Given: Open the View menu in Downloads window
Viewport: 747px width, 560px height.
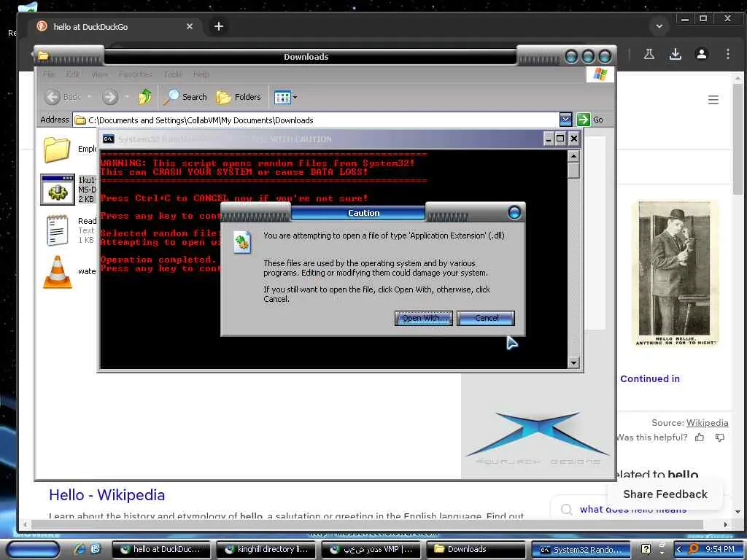Looking at the screenshot, I should tap(99, 74).
